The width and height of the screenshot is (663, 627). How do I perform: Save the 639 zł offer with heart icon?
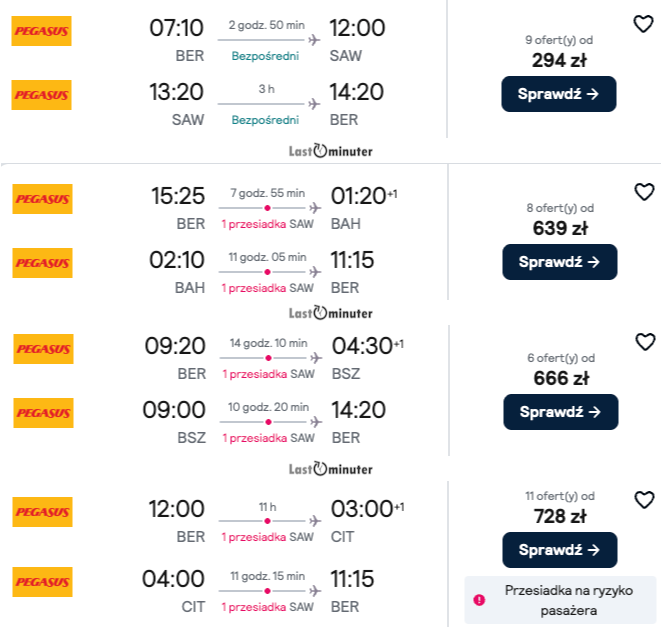click(x=644, y=191)
